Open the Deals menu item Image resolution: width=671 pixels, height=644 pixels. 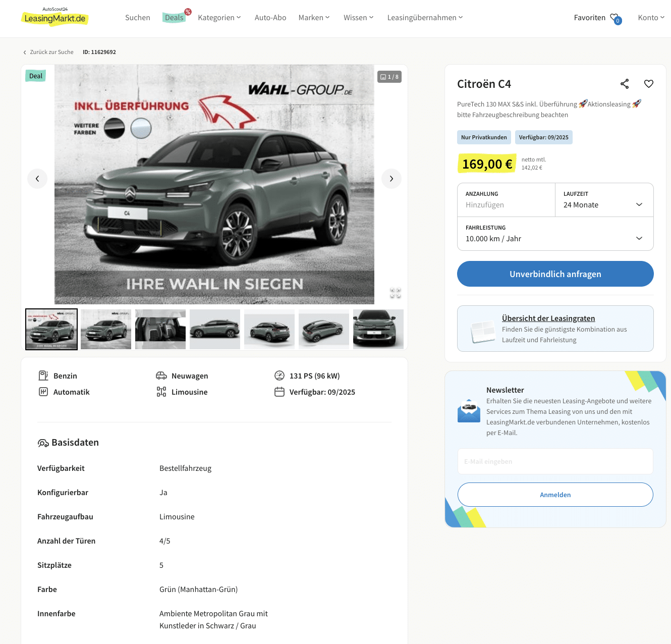(174, 18)
